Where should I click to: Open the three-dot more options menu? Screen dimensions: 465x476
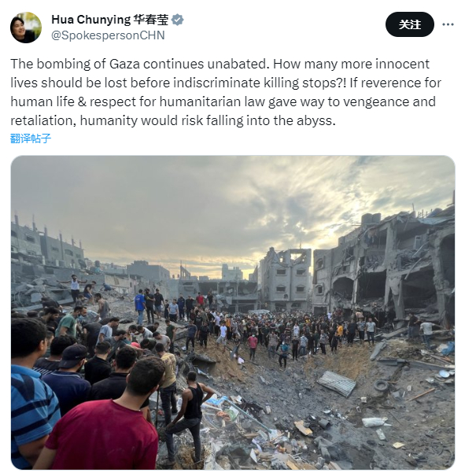point(448,24)
